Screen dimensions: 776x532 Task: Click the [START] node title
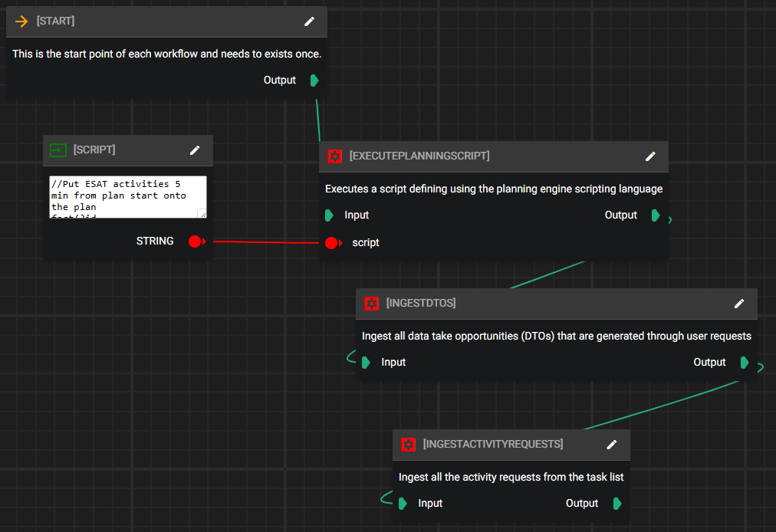click(55, 21)
